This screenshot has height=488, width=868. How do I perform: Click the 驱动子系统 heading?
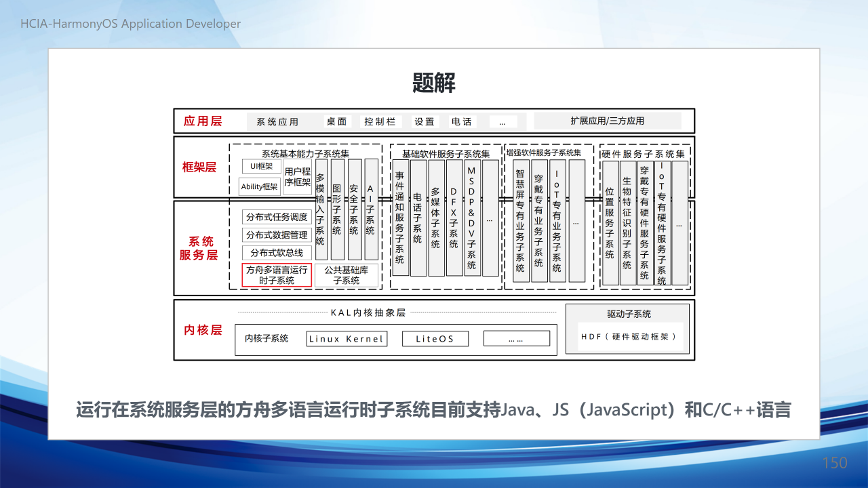click(x=629, y=314)
